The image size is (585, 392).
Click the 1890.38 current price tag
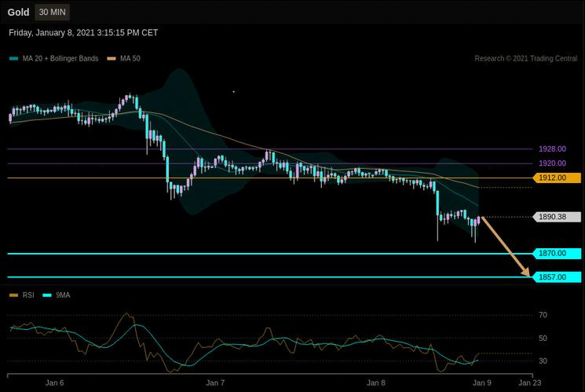point(557,217)
